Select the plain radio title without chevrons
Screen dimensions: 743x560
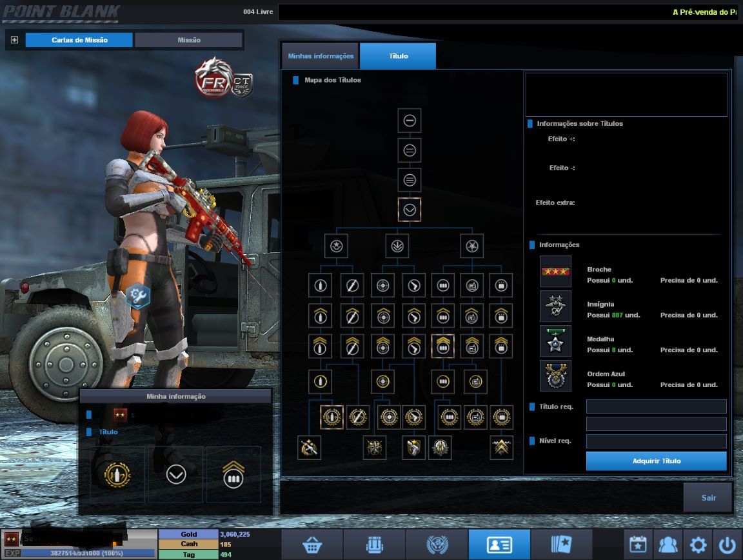472,285
